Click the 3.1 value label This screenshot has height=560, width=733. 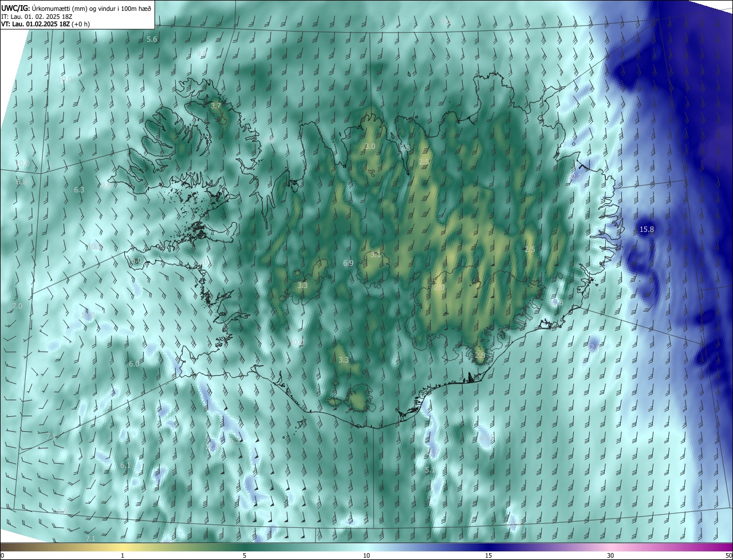(375, 255)
